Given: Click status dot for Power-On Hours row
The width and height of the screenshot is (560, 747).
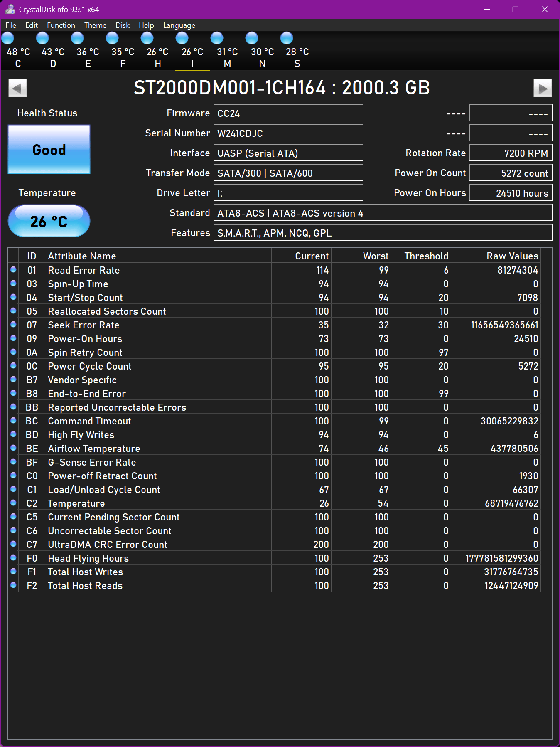Looking at the screenshot, I should tap(13, 338).
